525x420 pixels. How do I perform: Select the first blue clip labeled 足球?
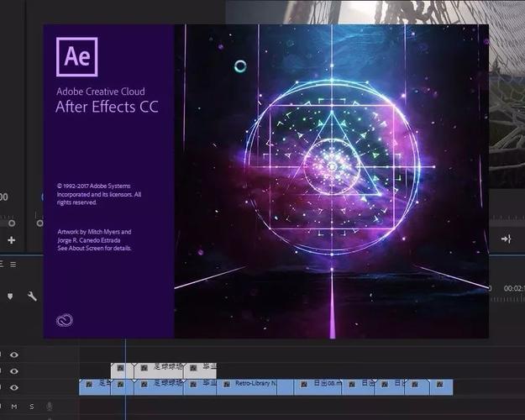click(x=95, y=387)
